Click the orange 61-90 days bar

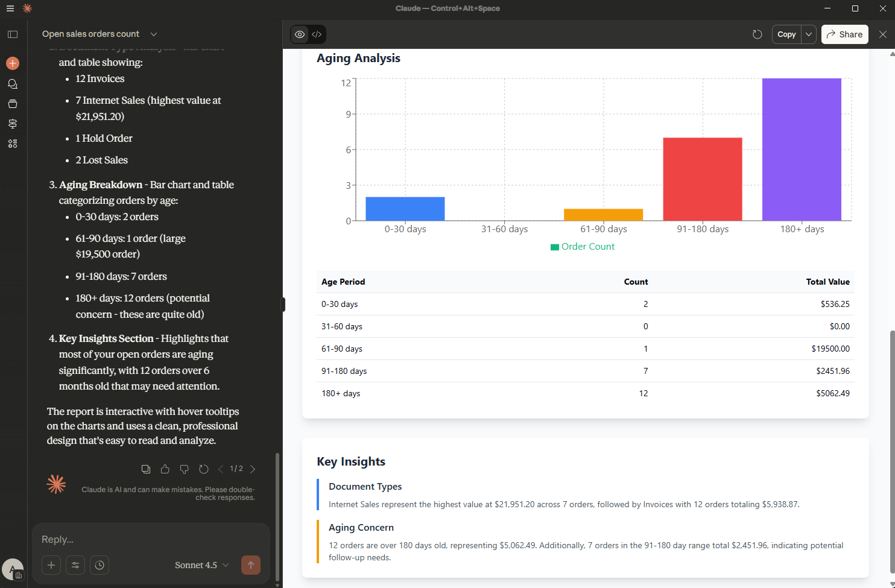pyautogui.click(x=603, y=215)
